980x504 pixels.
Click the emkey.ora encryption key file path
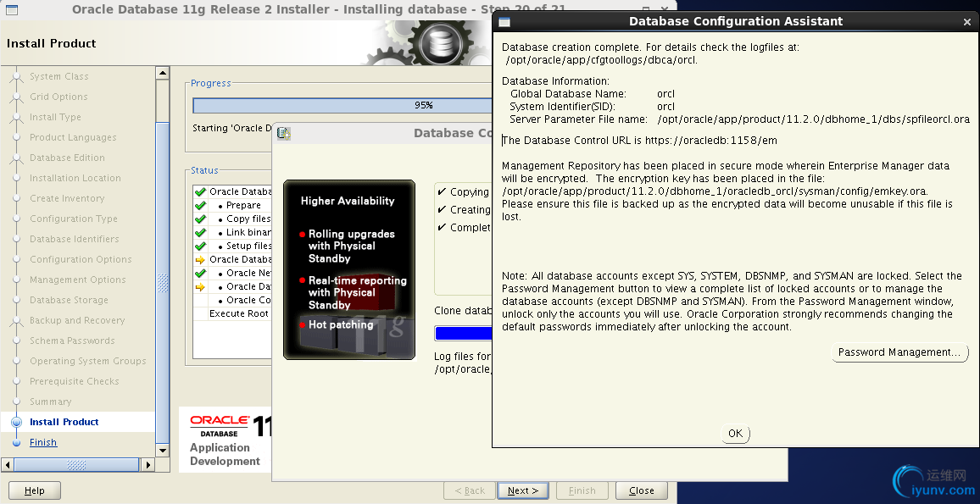click(x=715, y=191)
